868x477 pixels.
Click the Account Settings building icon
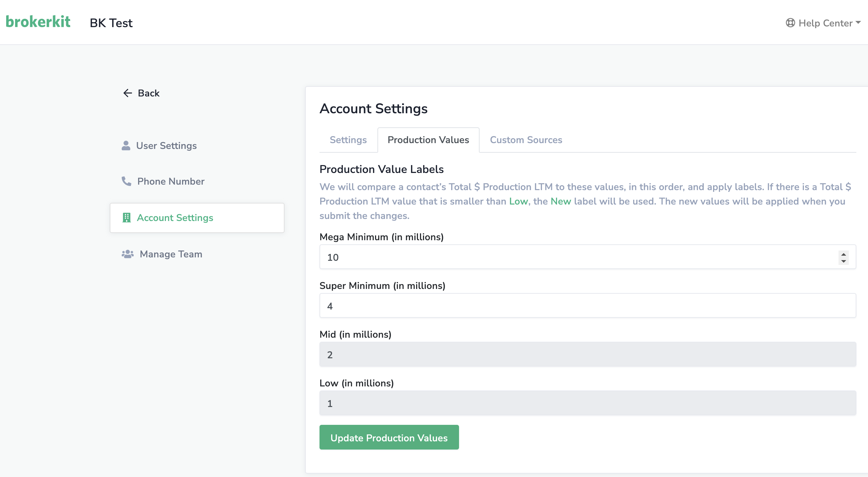(x=126, y=218)
